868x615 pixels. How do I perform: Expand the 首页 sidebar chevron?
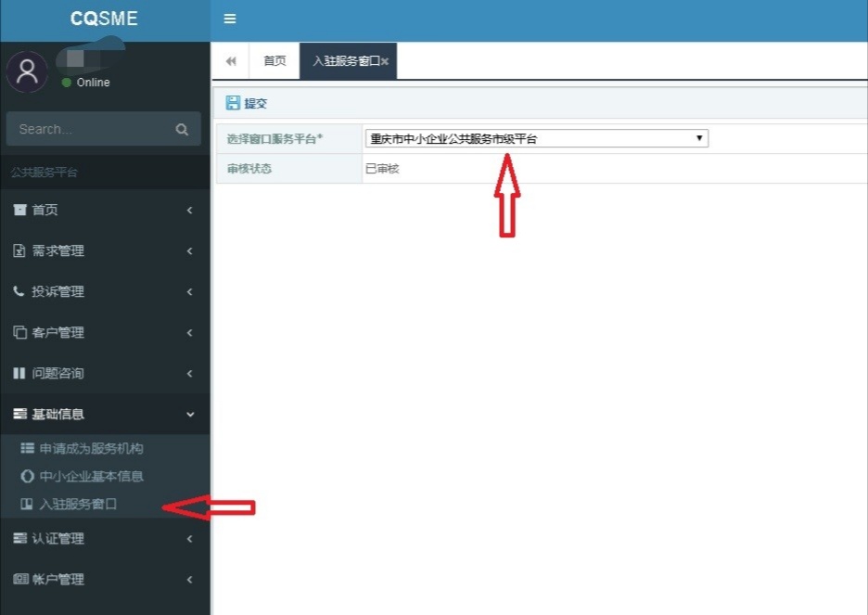coord(190,210)
